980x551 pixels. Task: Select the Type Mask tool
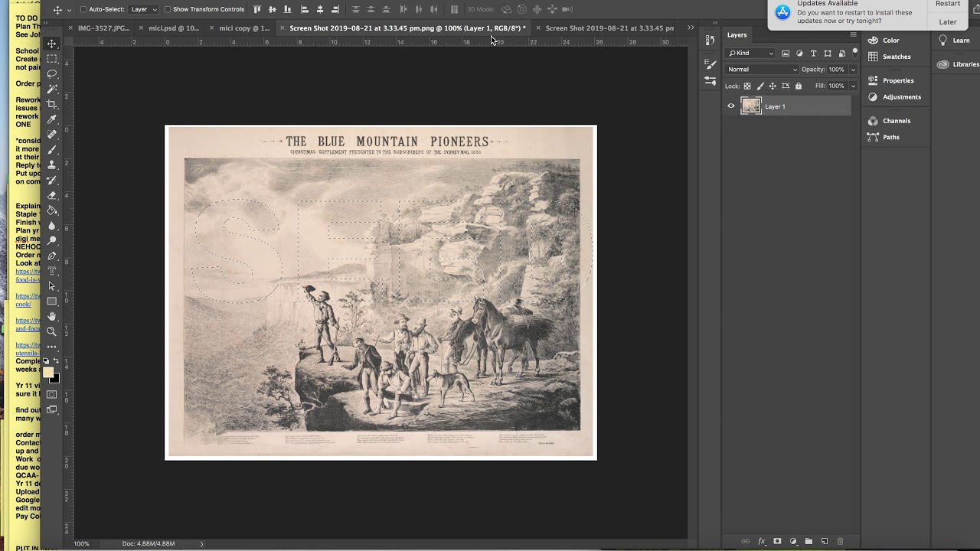click(x=52, y=271)
